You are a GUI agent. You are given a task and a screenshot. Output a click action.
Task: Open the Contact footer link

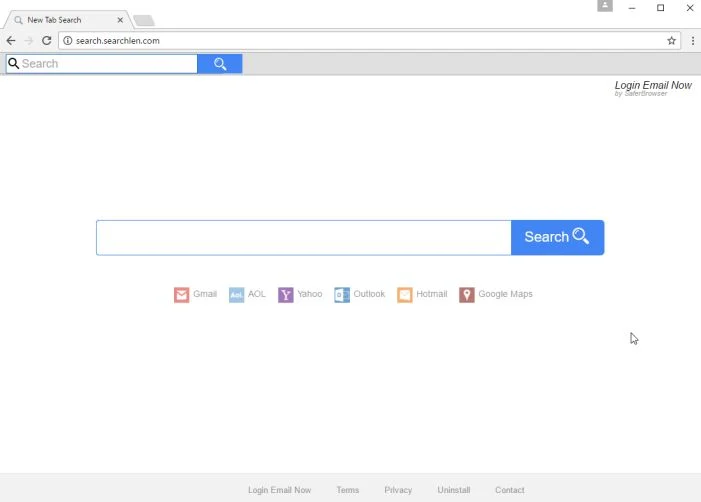point(509,490)
